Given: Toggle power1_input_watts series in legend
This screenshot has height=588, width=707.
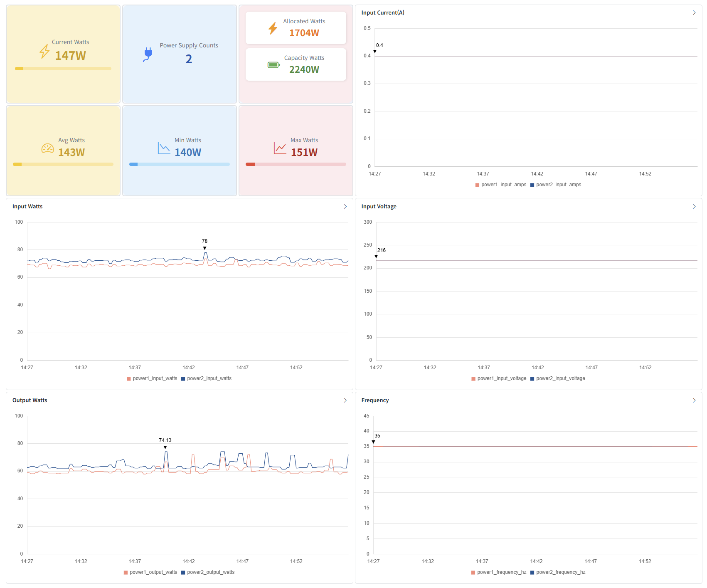Looking at the screenshot, I should [x=152, y=378].
